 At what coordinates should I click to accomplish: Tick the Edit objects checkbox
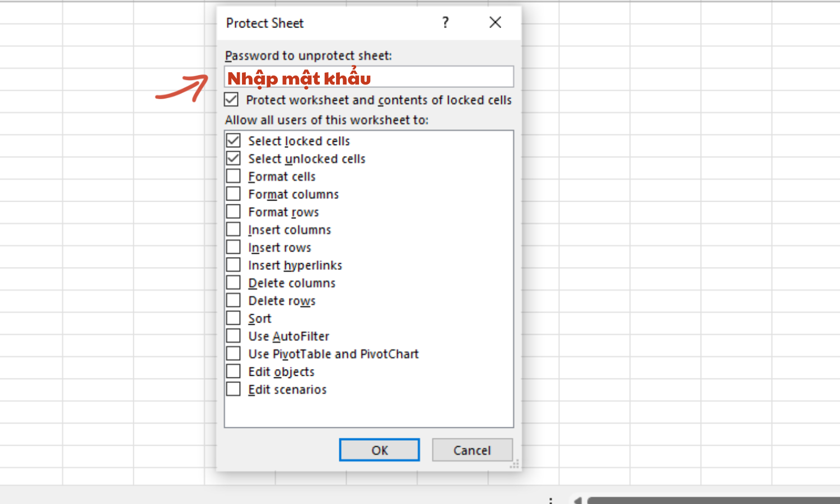click(234, 371)
